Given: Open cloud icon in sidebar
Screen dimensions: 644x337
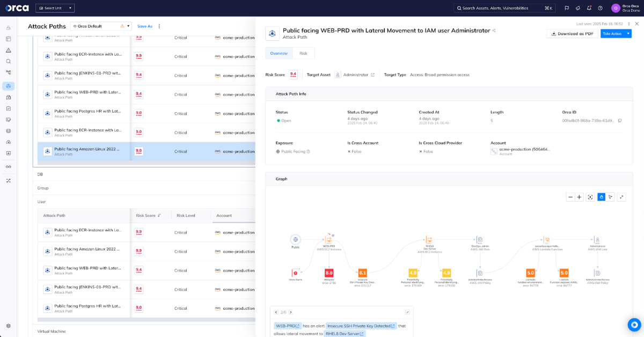Looking at the screenshot, I should pyautogui.click(x=9, y=142).
